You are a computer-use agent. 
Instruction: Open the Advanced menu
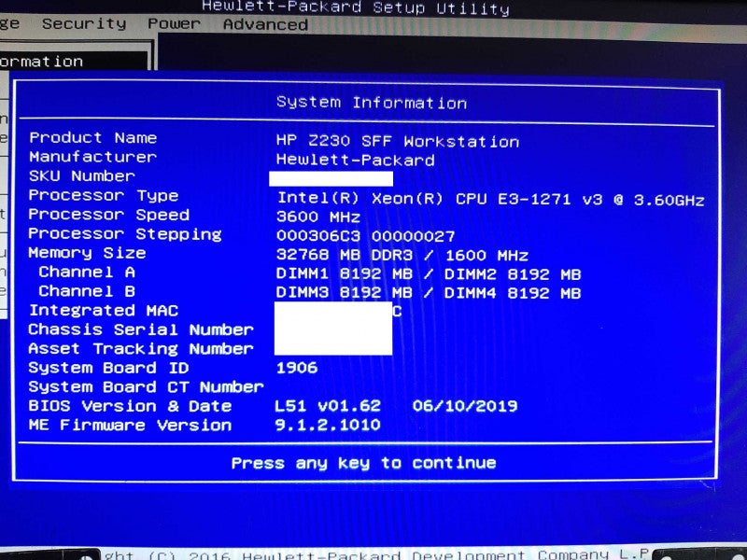[x=265, y=24]
